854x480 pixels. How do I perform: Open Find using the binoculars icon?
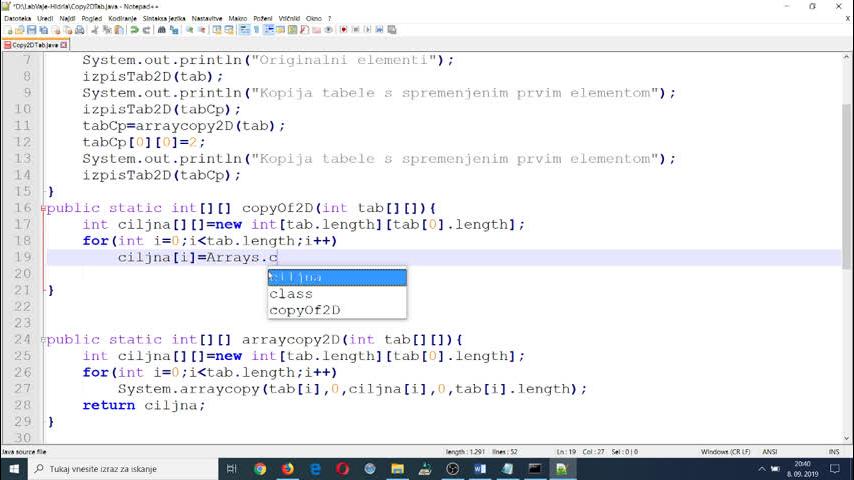point(162,29)
